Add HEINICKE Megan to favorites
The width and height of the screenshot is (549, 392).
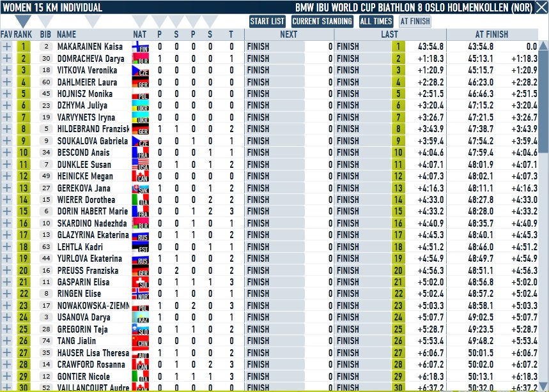coord(7,176)
